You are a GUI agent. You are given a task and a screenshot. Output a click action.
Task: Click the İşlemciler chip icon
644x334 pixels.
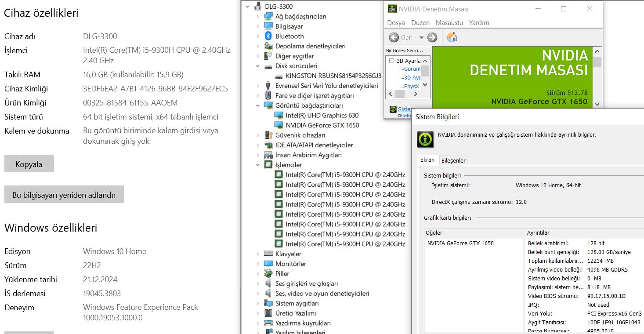click(268, 165)
